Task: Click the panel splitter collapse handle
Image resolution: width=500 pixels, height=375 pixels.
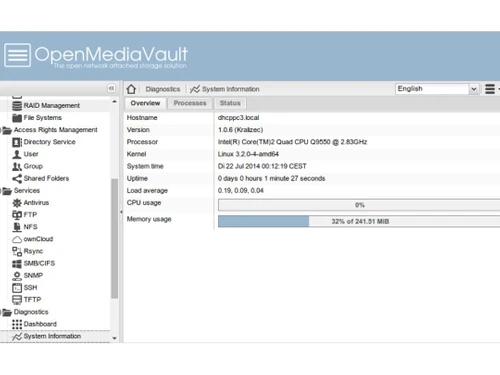Action: point(121,212)
